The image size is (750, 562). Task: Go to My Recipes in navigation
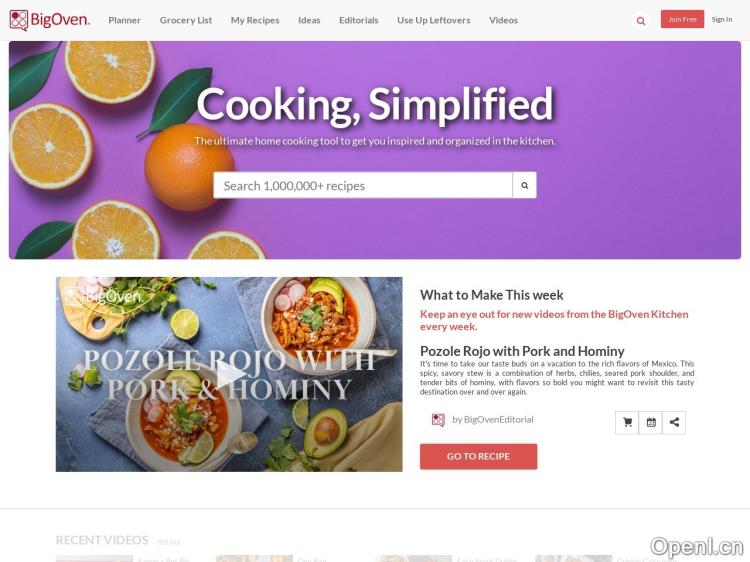255,20
